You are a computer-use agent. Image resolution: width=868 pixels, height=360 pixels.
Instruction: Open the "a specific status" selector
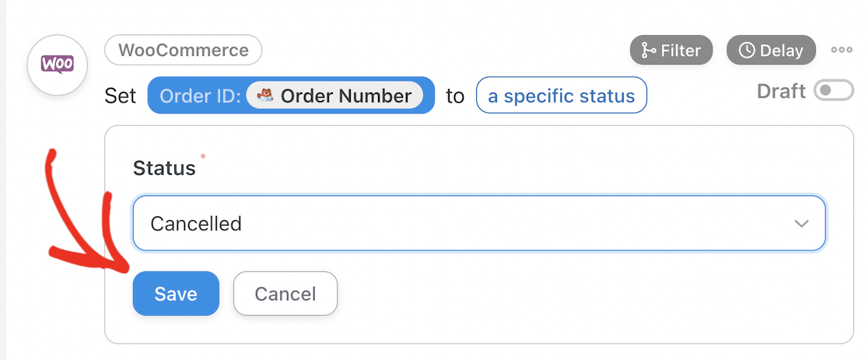[561, 96]
